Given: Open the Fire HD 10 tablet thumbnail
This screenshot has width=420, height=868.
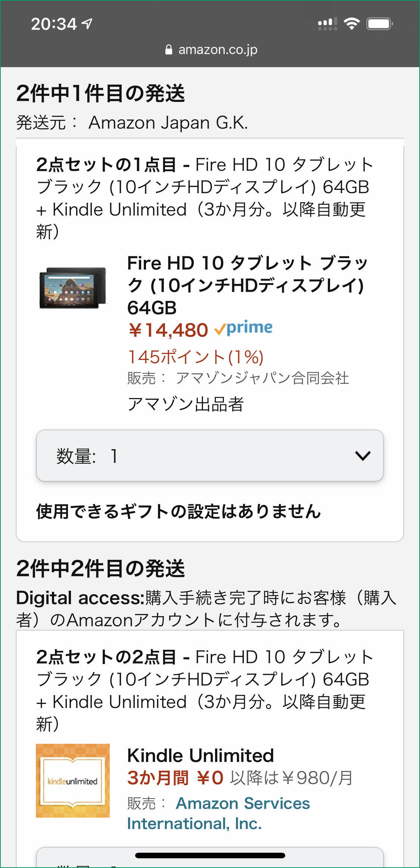Looking at the screenshot, I should click(x=73, y=288).
